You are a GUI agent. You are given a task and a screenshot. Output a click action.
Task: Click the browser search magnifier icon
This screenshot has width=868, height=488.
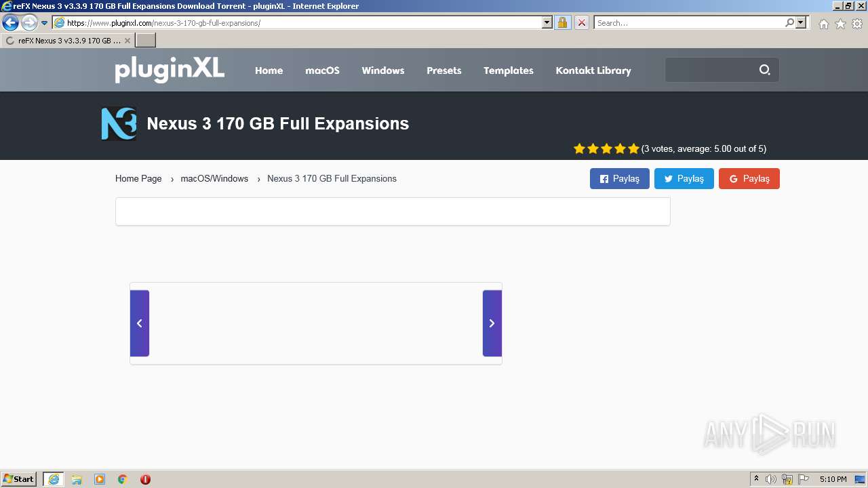click(789, 23)
